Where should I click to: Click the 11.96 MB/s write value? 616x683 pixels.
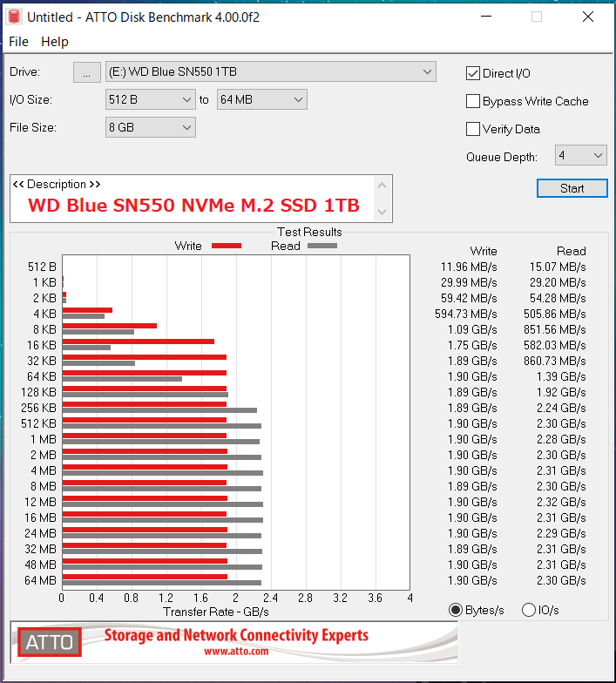tap(469, 267)
